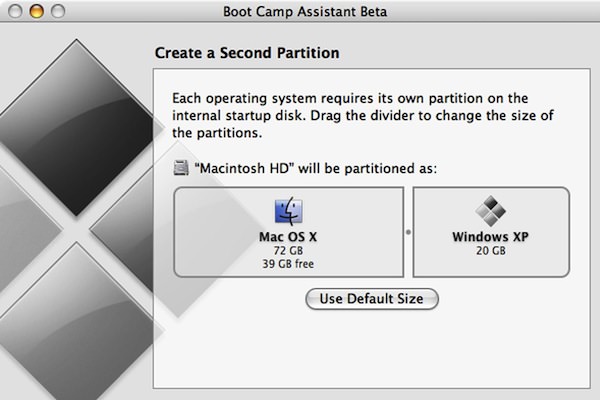Viewport: 600px width, 400px height.
Task: Click the partition instructions paragraph
Action: (363, 116)
